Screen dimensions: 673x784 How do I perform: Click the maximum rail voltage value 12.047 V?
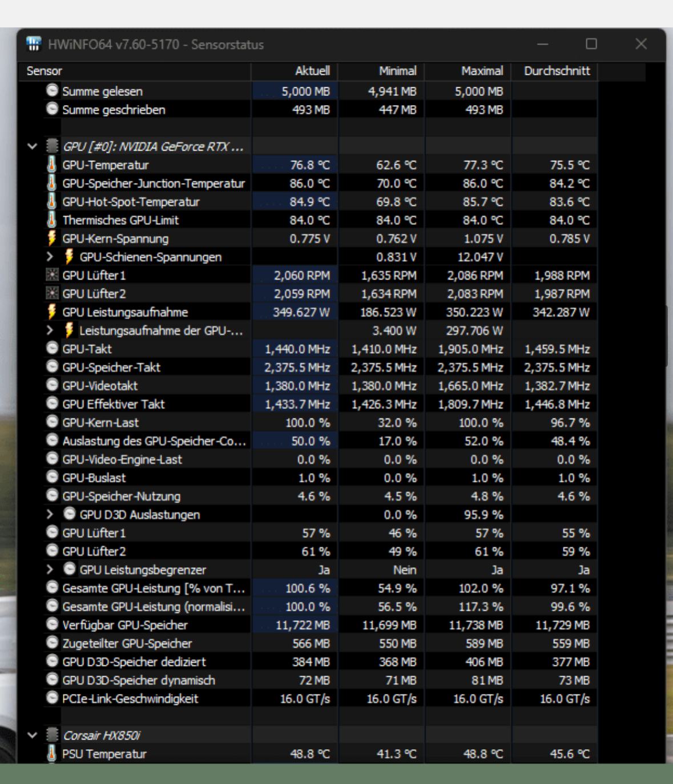coord(480,257)
